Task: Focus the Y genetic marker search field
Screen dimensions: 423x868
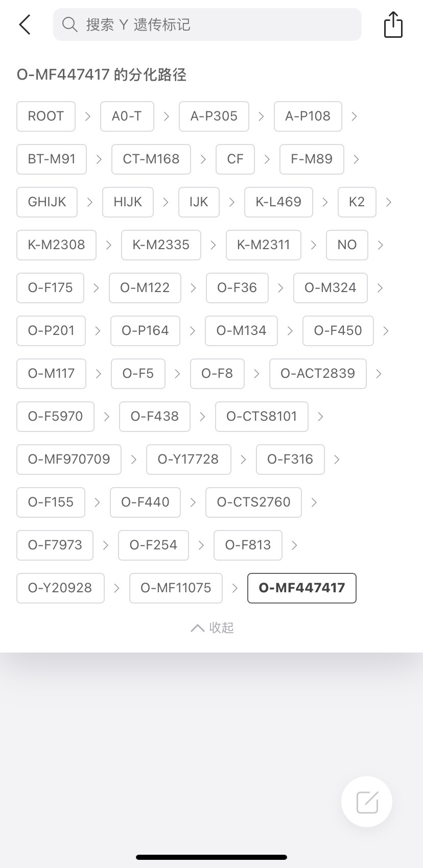Action: (x=215, y=25)
